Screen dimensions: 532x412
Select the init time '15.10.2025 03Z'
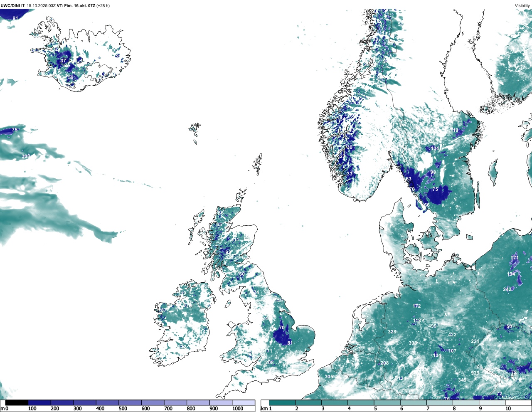tap(41, 6)
